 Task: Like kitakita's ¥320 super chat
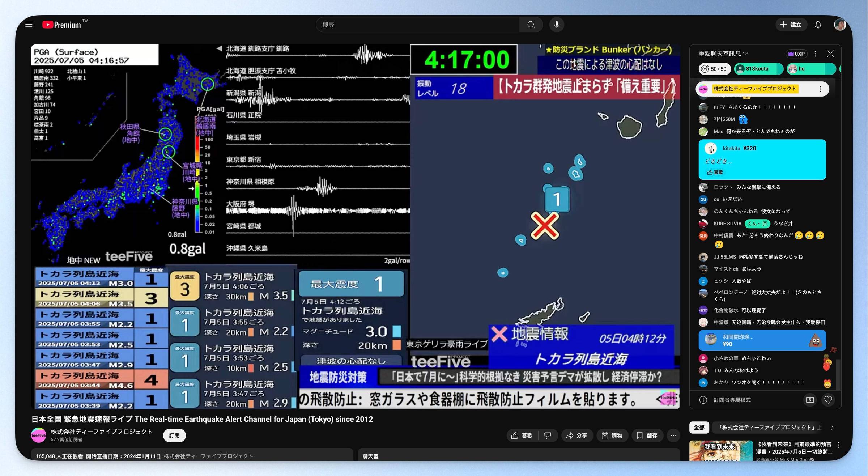tap(715, 172)
